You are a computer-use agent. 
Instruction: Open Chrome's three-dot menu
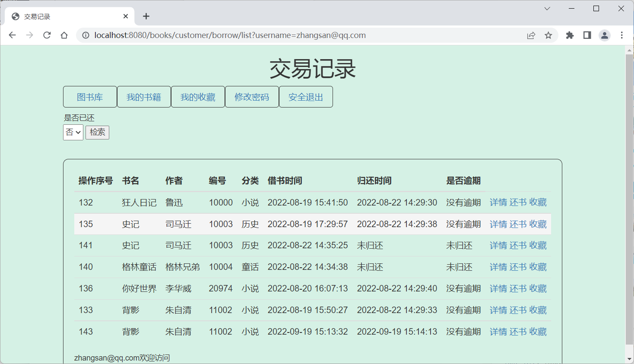click(x=622, y=35)
